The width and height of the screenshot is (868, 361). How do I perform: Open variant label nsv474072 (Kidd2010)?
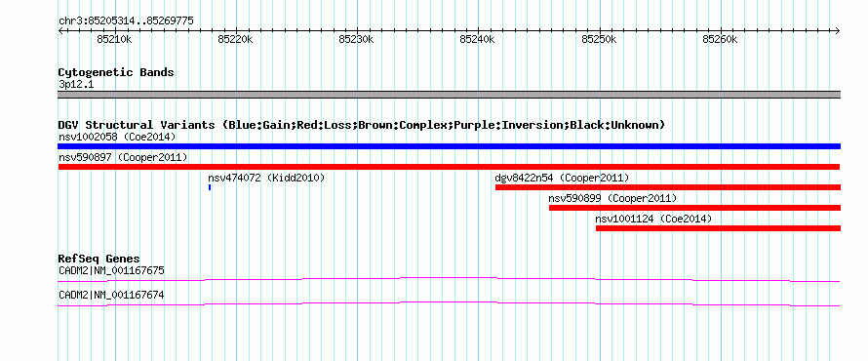(x=266, y=178)
